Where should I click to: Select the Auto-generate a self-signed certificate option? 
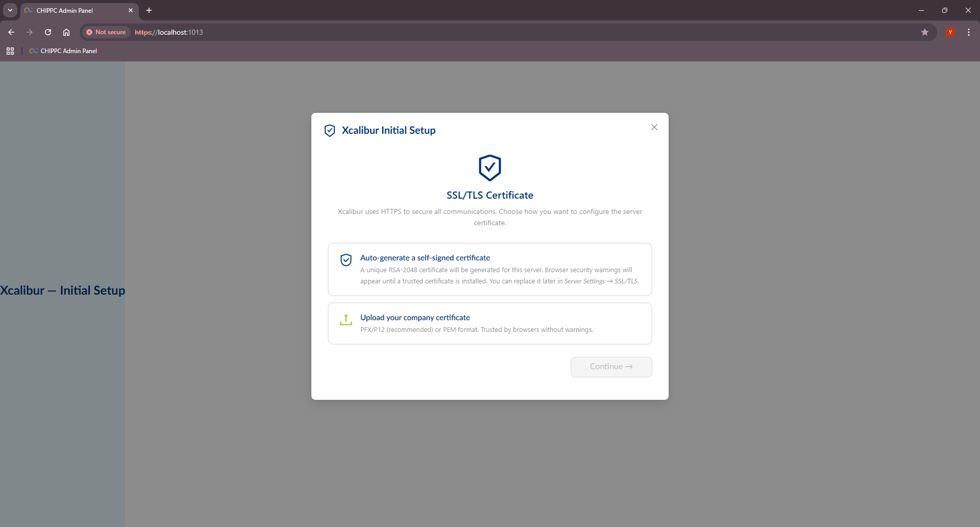click(x=489, y=270)
